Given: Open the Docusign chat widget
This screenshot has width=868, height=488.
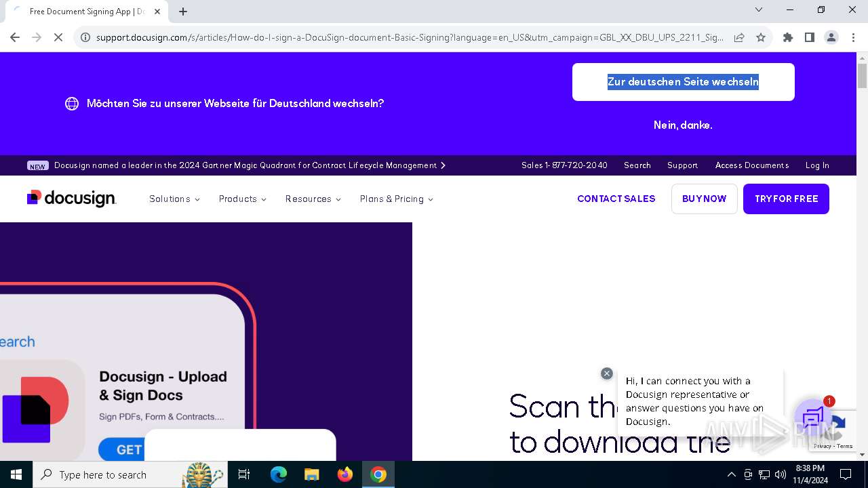Looking at the screenshot, I should click(x=813, y=418).
